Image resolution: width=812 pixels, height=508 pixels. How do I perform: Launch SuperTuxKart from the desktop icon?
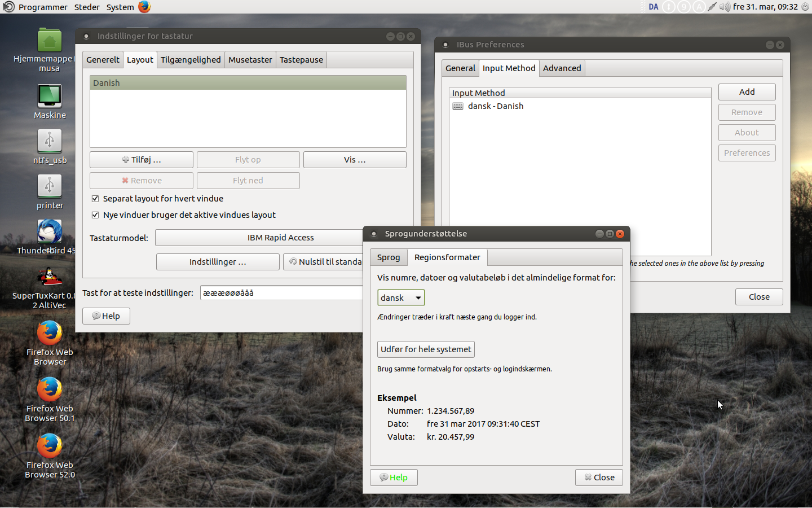click(50, 277)
